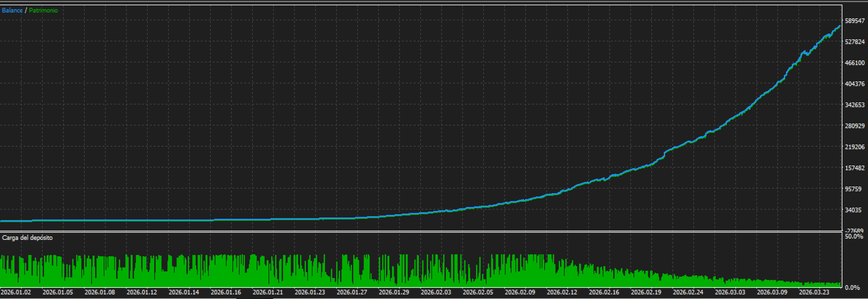Click the 2026.03.09 date label

(772, 292)
